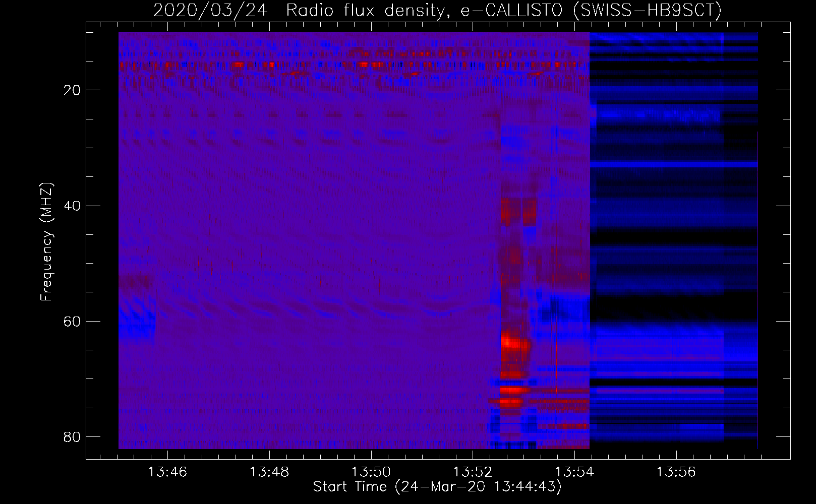
Task: Click the plot title "Radio flux density, e-CALLISTO (SWISS-HB9SCT)"
Action: (504, 11)
